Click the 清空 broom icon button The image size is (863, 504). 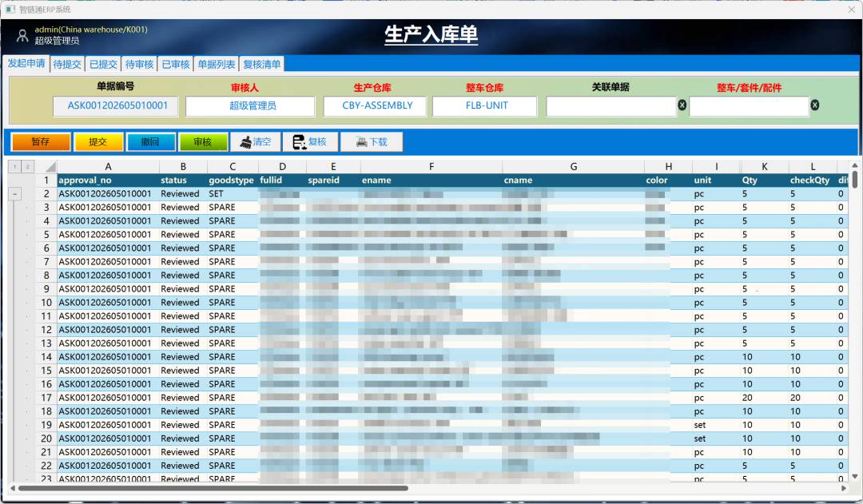click(256, 142)
